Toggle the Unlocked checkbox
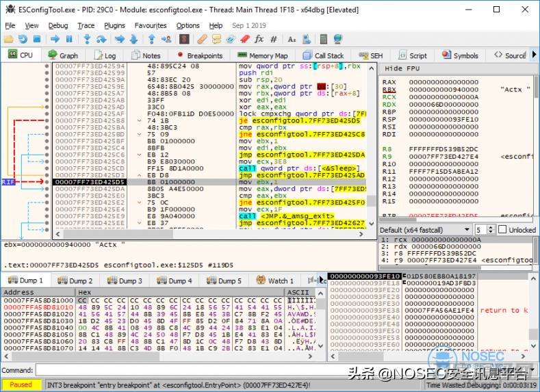The height and width of the screenshot is (392, 540). pos(502,230)
